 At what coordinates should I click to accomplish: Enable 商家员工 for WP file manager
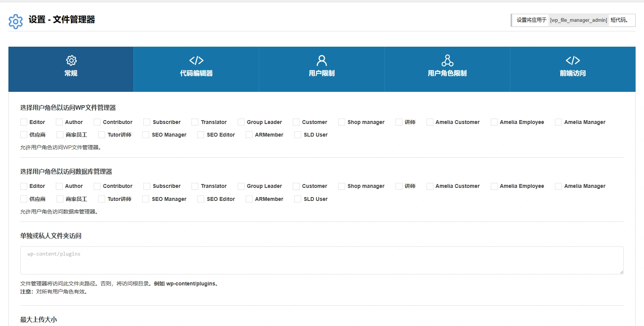click(x=60, y=135)
